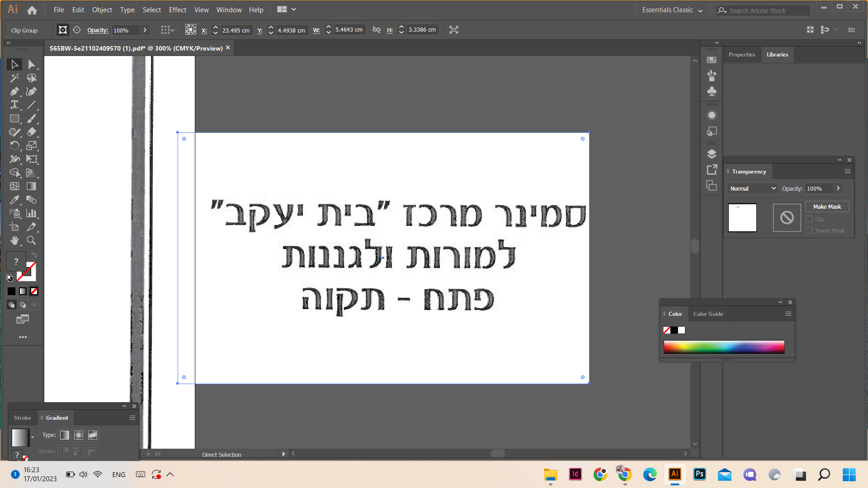
Task: Expand the control bar Opacity slider arrow
Action: (x=145, y=30)
